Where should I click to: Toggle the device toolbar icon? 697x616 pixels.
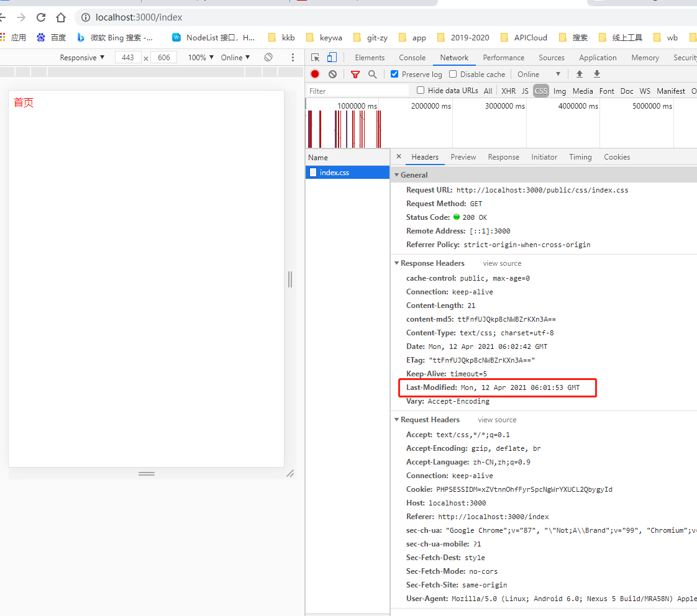(332, 58)
